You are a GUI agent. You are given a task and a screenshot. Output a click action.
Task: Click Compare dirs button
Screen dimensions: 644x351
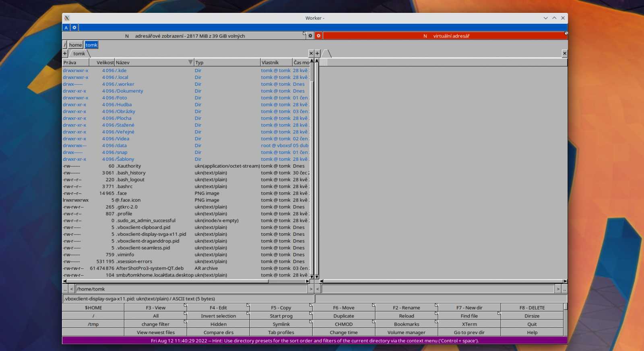click(x=219, y=332)
